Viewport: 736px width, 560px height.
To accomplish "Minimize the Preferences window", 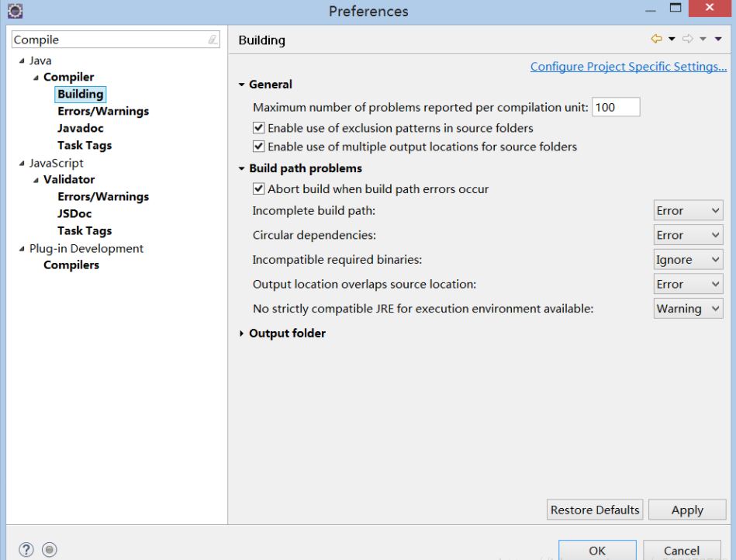I will coord(651,9).
